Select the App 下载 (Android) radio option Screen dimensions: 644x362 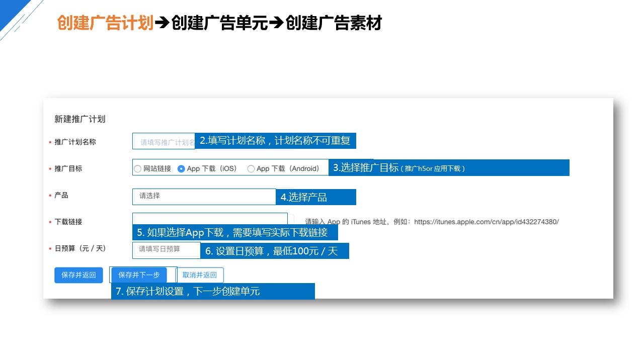[x=251, y=169]
